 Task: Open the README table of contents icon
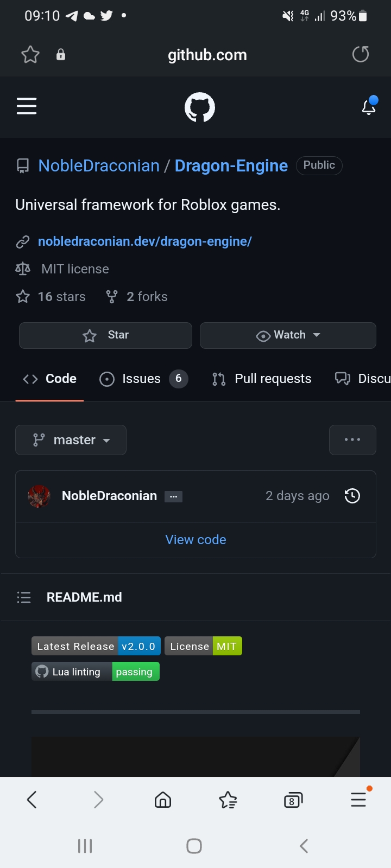point(24,597)
